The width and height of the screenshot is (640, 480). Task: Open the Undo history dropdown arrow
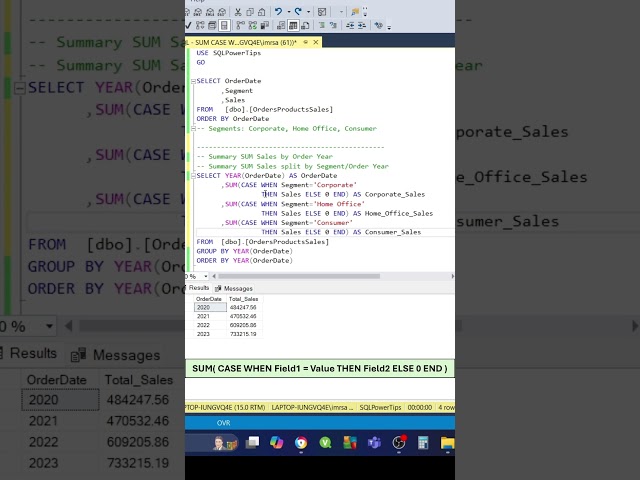(x=289, y=12)
